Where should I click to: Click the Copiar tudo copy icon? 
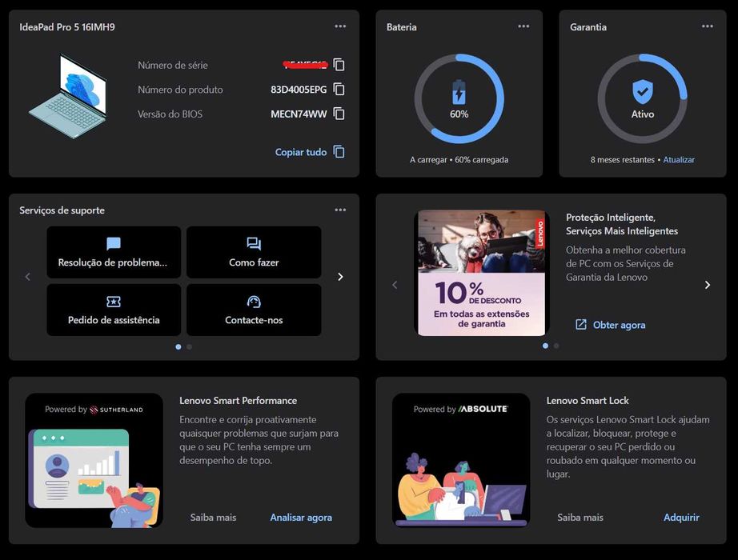click(x=339, y=151)
